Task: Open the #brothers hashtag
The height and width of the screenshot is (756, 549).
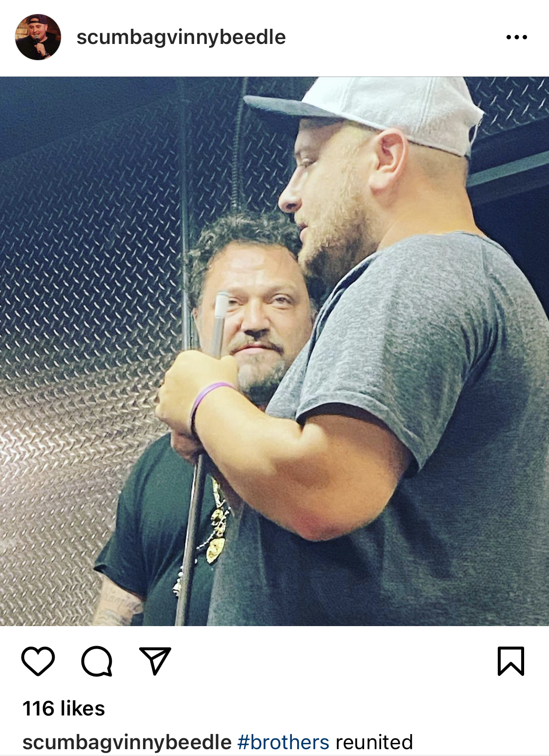Action: pyautogui.click(x=283, y=742)
